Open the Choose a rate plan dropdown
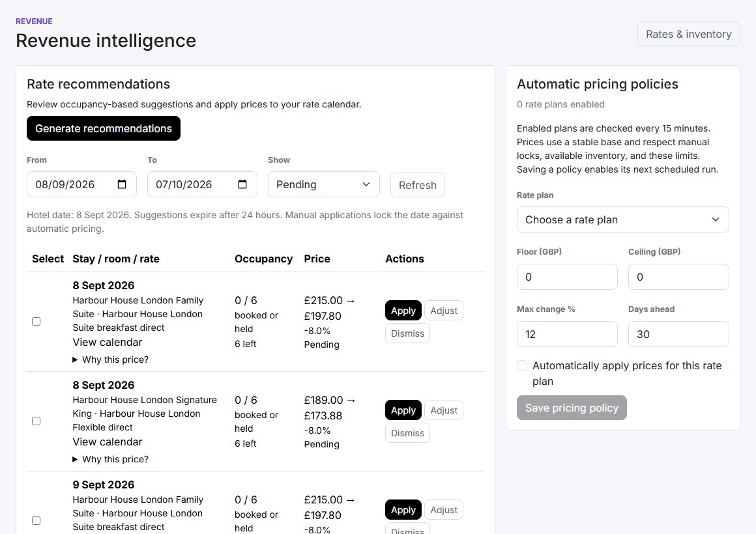Image resolution: width=756 pixels, height=534 pixels. click(622, 219)
